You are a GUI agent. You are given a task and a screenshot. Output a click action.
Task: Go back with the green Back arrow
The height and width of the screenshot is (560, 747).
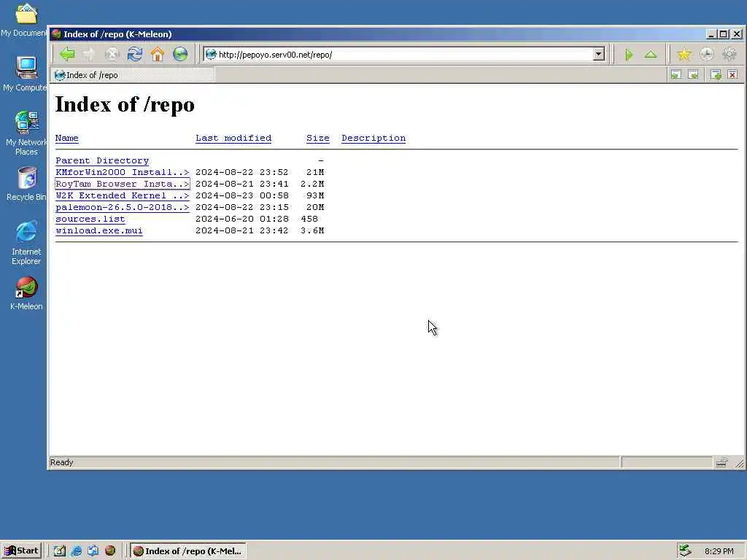coord(67,54)
